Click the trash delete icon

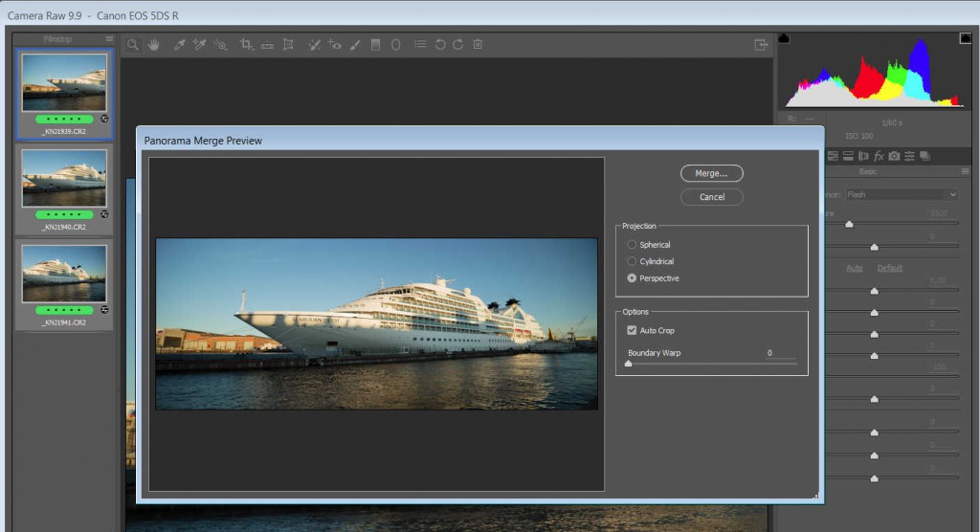coord(478,45)
